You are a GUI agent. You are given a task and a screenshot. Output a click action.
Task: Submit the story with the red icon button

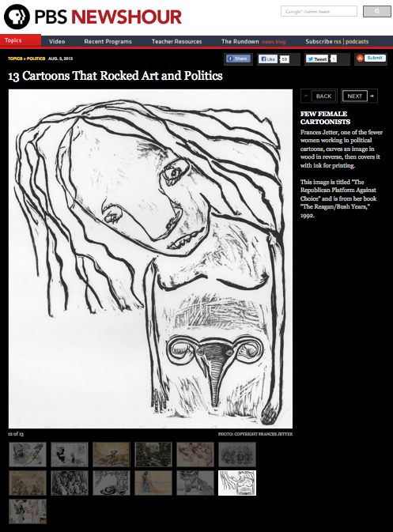371,58
